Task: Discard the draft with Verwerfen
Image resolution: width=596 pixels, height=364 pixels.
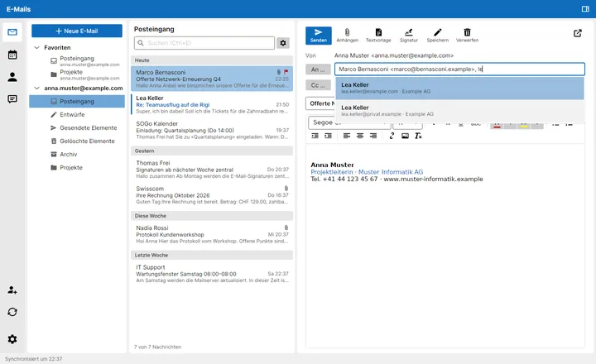Action: pos(467,36)
